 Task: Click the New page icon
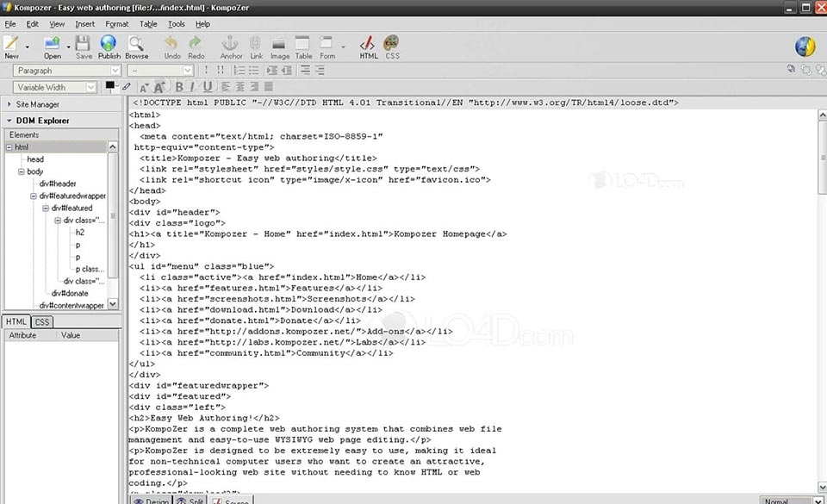(11, 43)
